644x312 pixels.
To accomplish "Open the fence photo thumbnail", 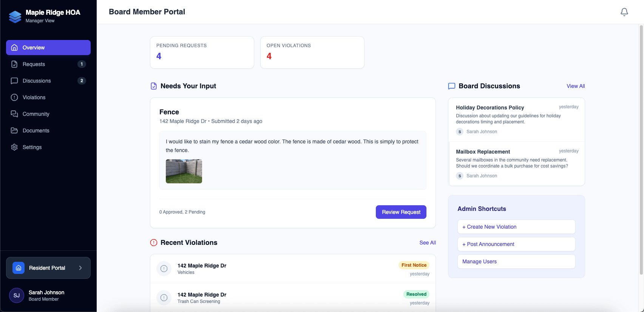I will [184, 171].
